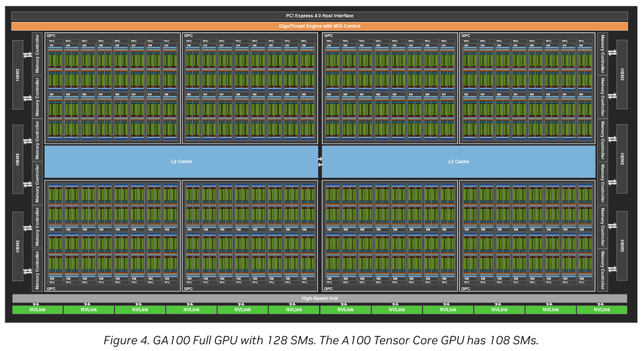The width and height of the screenshot is (644, 351).
Task: Select the topmost Memory Controller on the left side
Action: [x=37, y=53]
